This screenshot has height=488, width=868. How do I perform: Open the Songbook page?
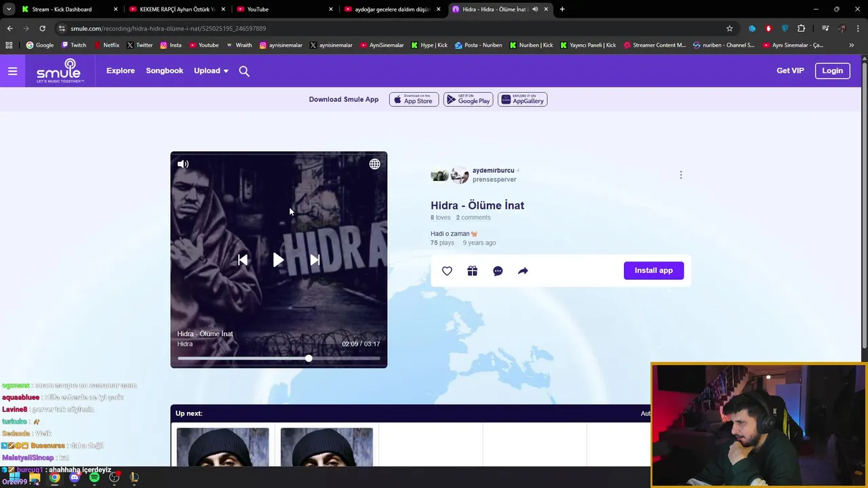click(x=165, y=70)
